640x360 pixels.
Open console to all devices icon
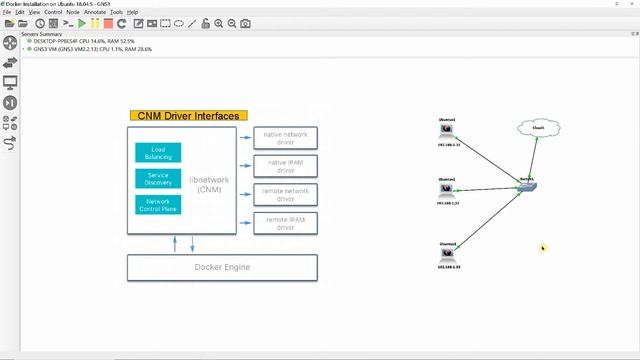(68, 24)
